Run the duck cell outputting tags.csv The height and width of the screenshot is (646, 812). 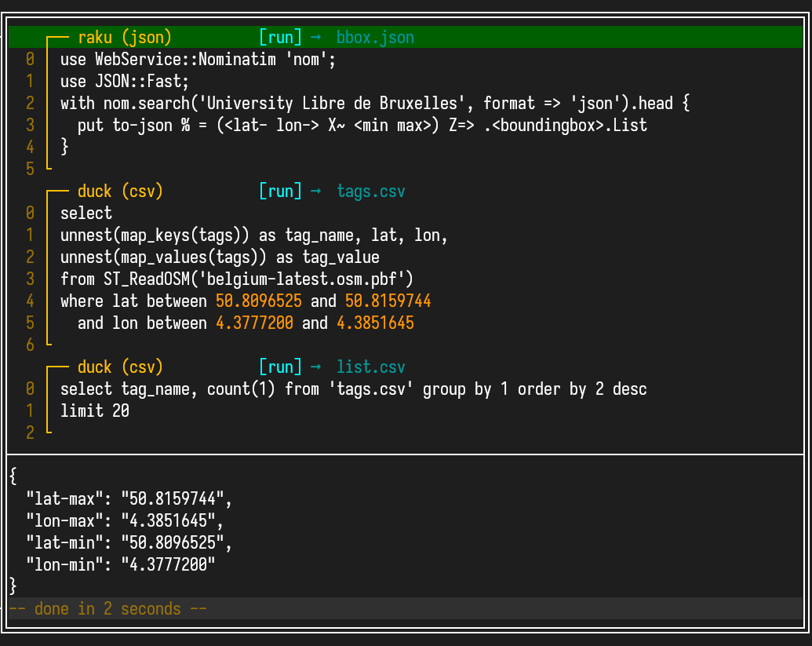[280, 192]
